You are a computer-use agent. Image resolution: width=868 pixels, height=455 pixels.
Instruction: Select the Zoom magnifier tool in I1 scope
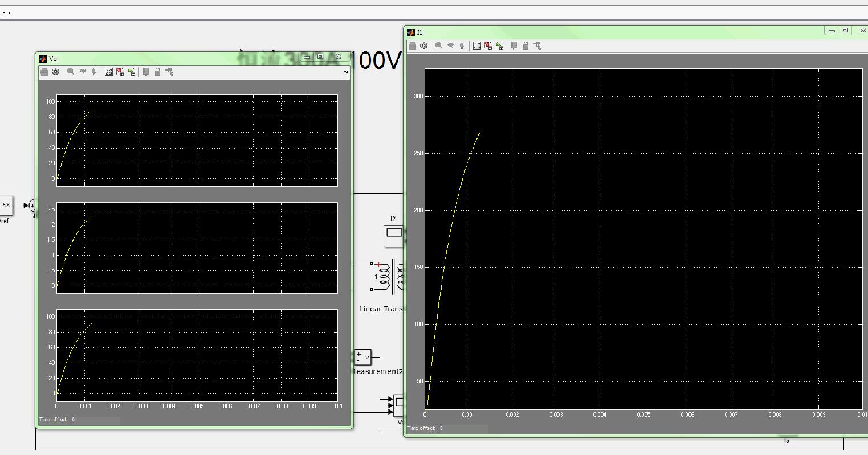click(439, 46)
